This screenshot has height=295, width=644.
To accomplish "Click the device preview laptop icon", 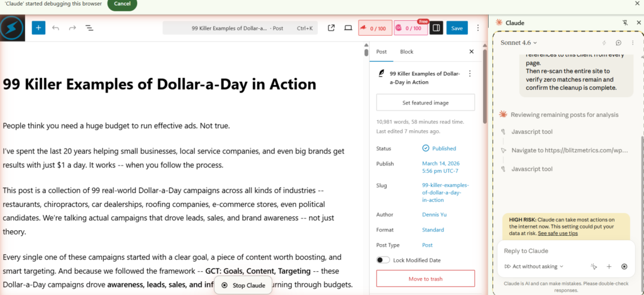I will (x=348, y=28).
